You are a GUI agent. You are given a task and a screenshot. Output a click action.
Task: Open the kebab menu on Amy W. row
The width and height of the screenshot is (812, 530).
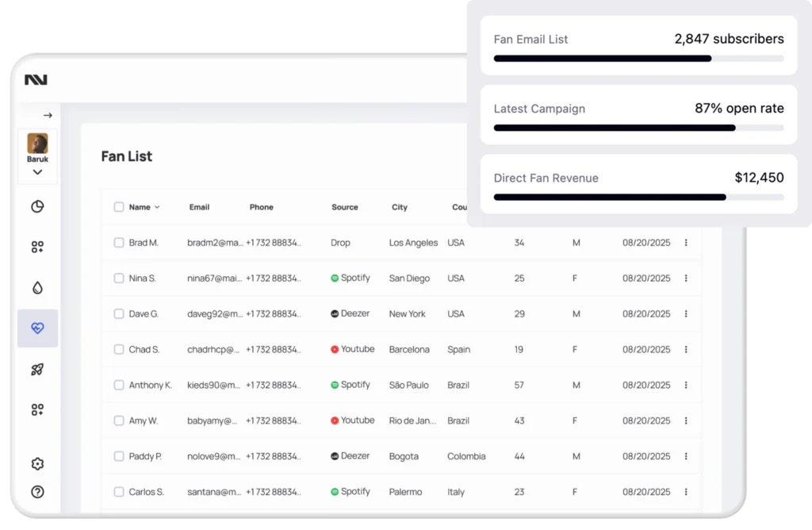tap(686, 421)
